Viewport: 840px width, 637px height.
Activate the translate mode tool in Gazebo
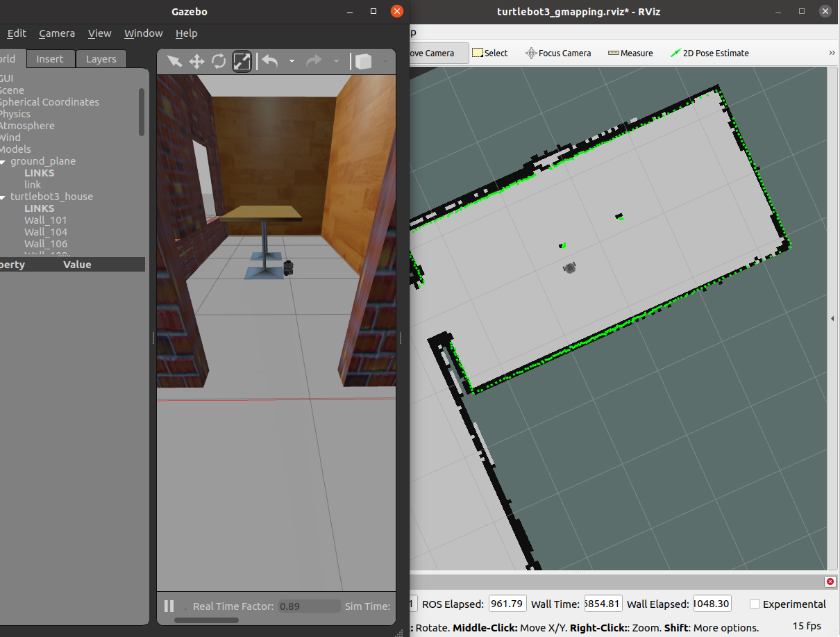point(196,61)
